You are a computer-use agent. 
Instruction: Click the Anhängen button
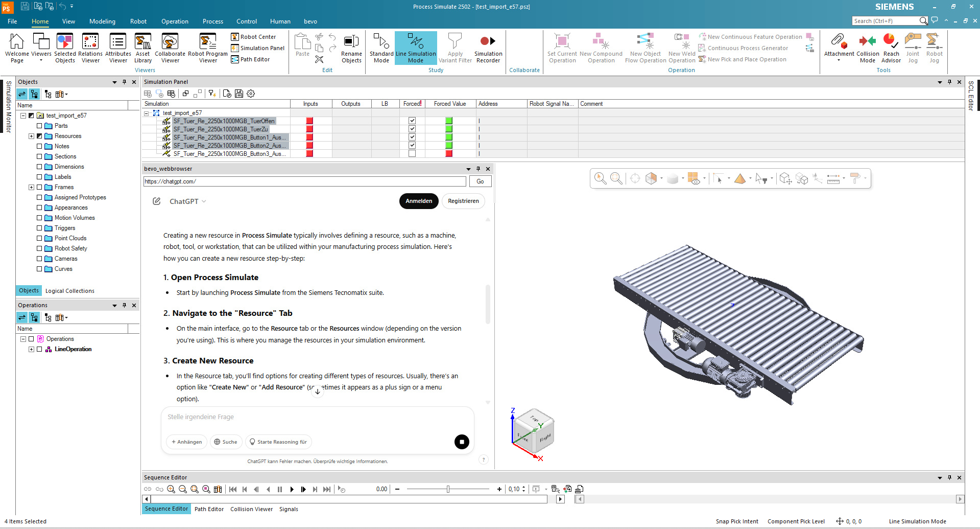[186, 442]
